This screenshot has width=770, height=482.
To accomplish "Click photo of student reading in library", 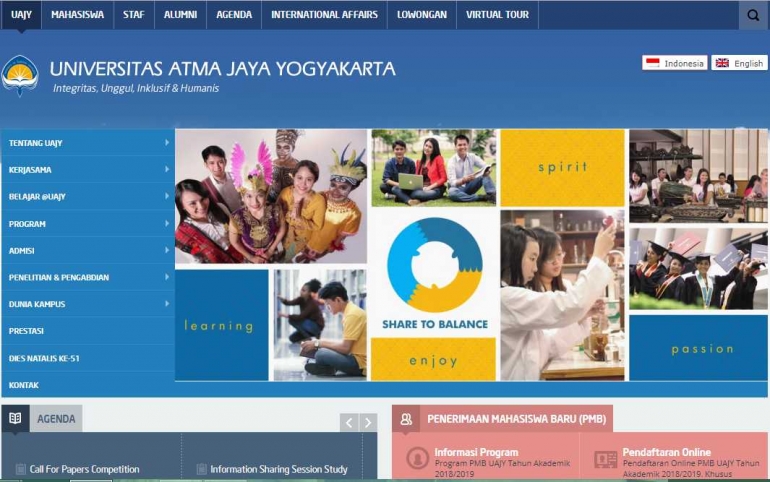I will [x=320, y=325].
